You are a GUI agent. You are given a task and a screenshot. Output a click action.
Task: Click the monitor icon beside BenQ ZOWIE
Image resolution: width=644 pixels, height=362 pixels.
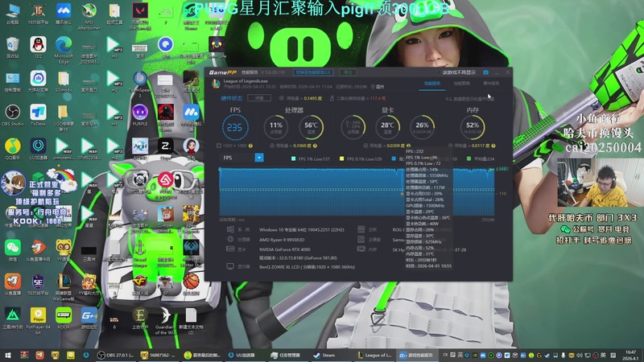[x=230, y=266]
